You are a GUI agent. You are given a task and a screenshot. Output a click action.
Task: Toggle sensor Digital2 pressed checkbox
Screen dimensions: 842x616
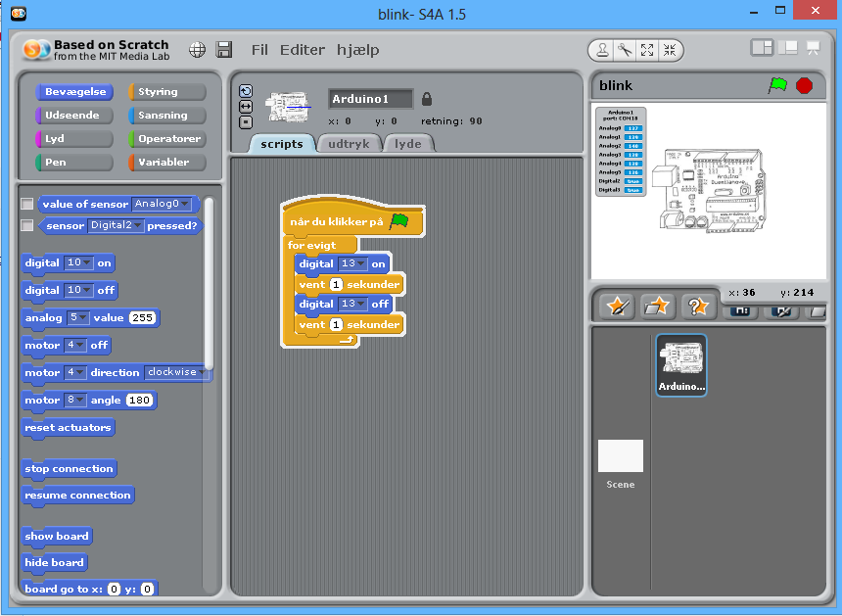click(x=26, y=225)
